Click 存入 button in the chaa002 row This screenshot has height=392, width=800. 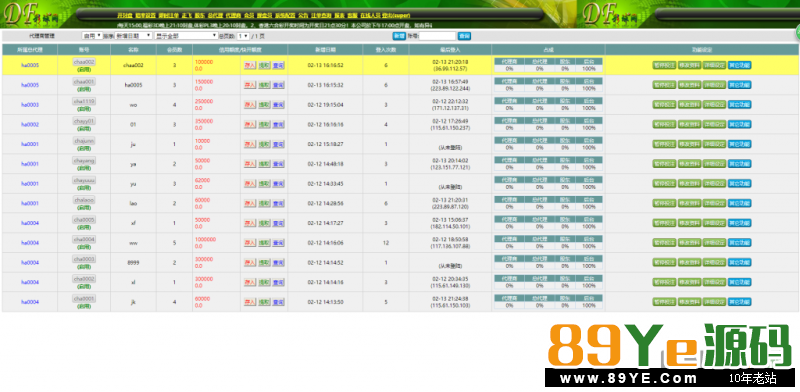(249, 65)
